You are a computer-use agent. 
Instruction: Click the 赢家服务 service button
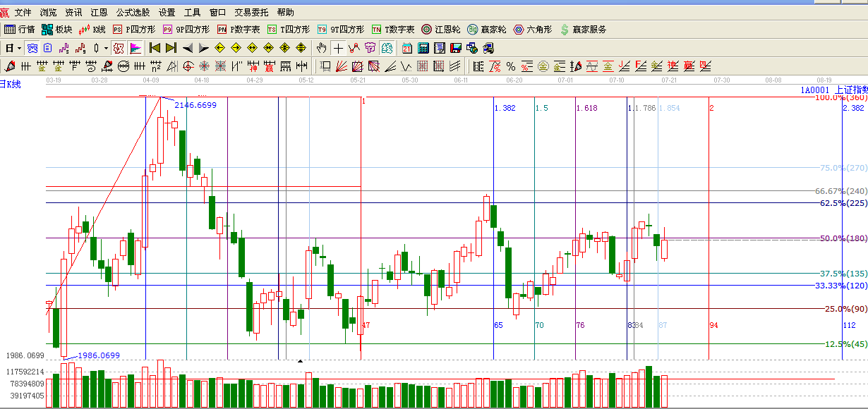(x=583, y=30)
